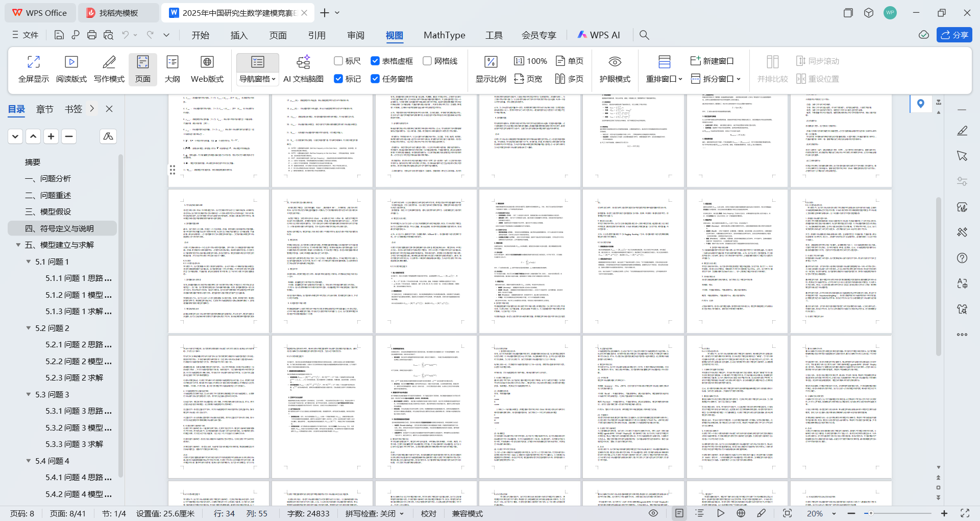The image size is (980, 521).
Task: Uncheck the 标记 markup checkbox
Action: point(338,79)
